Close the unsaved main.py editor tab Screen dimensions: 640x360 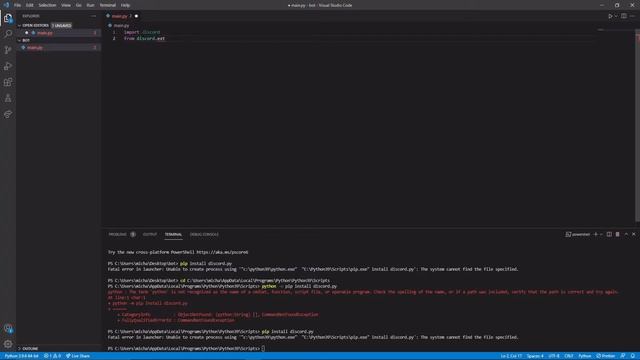136,16
